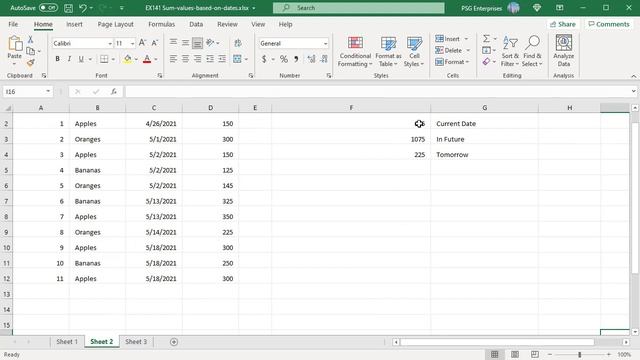This screenshot has width=640, height=360.
Task: Apply Accounting dollar format
Action: tap(264, 59)
